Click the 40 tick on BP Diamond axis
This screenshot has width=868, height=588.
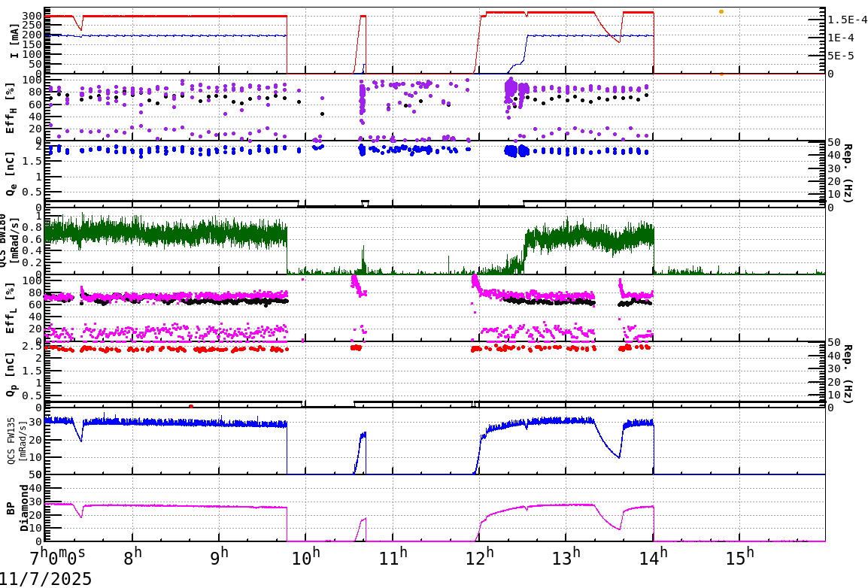pos(36,489)
